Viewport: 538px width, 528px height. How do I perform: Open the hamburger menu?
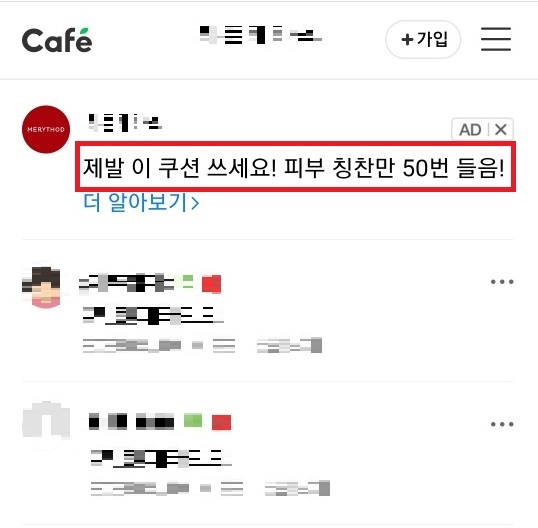click(x=496, y=39)
